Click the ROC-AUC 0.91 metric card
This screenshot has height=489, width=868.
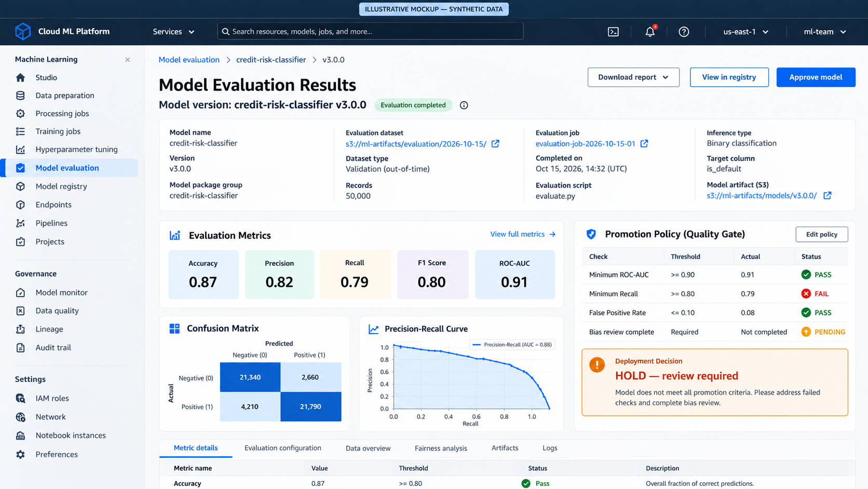pyautogui.click(x=514, y=274)
